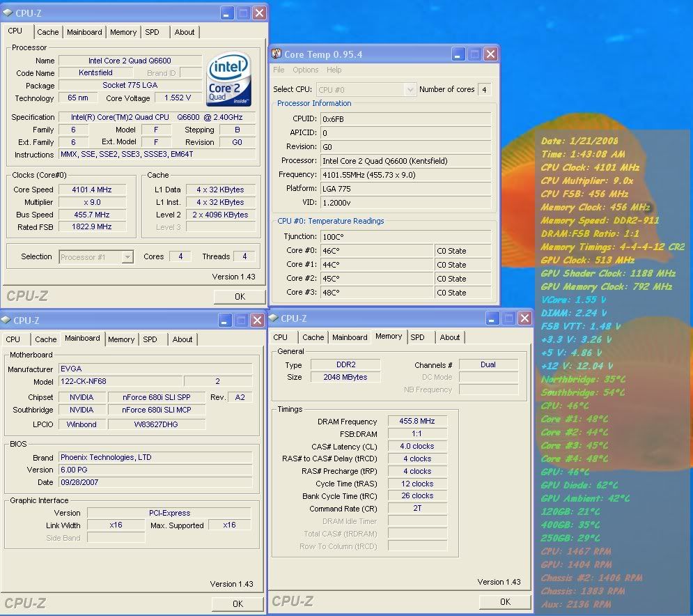Click the Manufacturer field 'EVGA'
693x616 pixels.
tap(155, 369)
